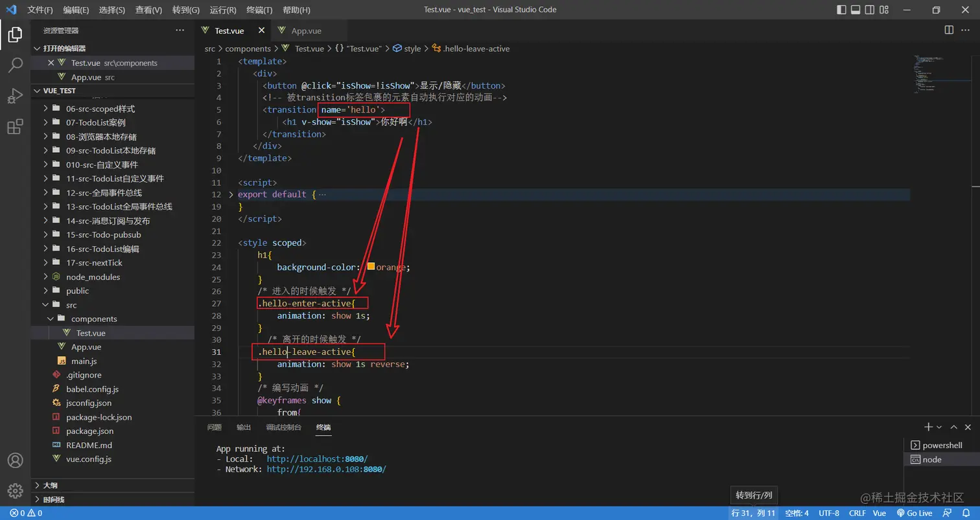Open http://localhost:8080/ link in terminal
The height and width of the screenshot is (520, 980).
pos(317,459)
